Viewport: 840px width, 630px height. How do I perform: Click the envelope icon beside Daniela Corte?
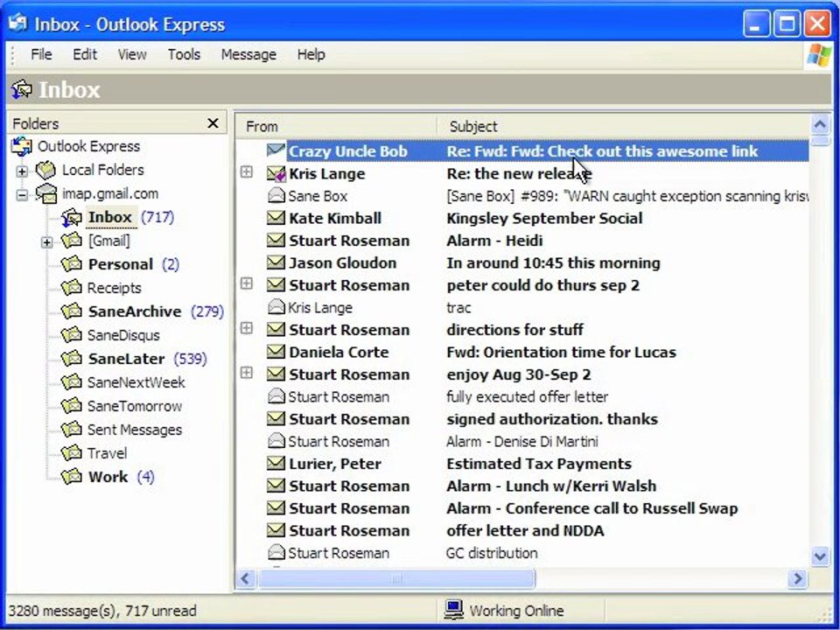click(x=276, y=352)
